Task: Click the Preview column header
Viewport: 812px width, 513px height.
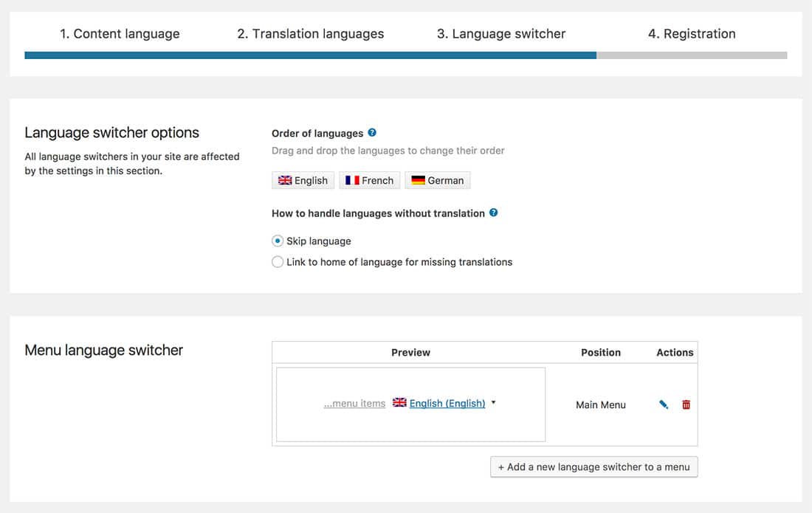Action: 410,353
